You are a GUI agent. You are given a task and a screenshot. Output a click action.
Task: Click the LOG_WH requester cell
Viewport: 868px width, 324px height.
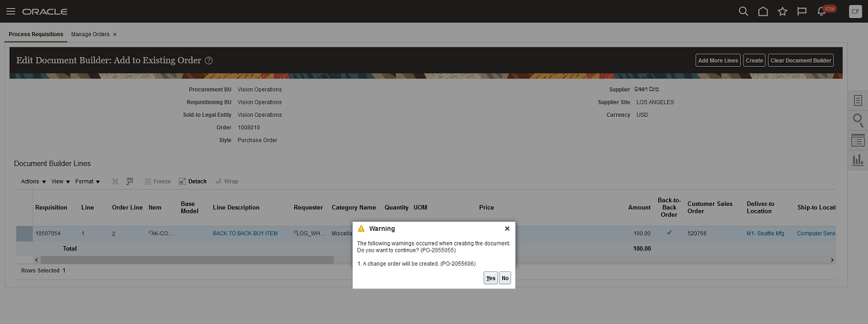coord(310,234)
